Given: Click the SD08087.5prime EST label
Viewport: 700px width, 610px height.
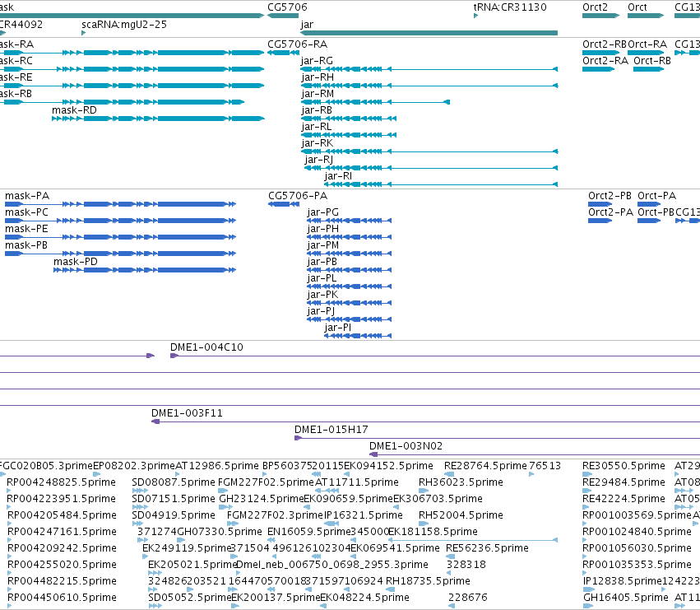Looking at the screenshot, I should pos(174,482).
